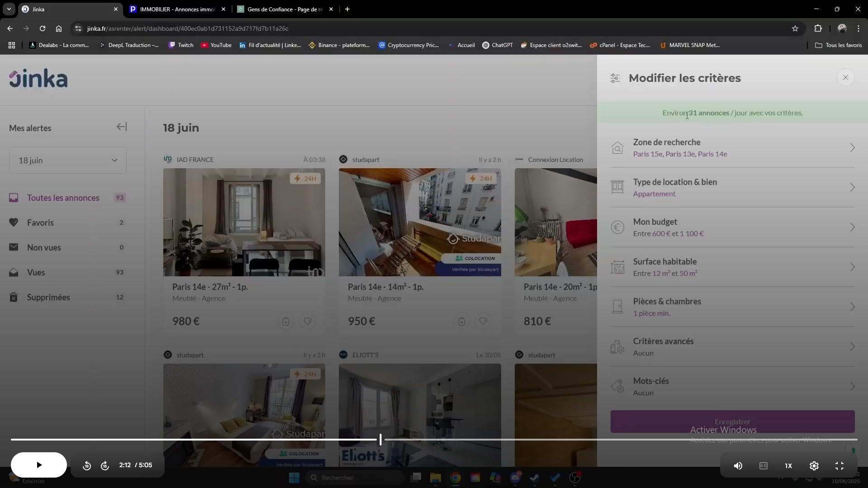Favorite the 980 € listing heart icon
The width and height of the screenshot is (868, 488).
point(308,321)
